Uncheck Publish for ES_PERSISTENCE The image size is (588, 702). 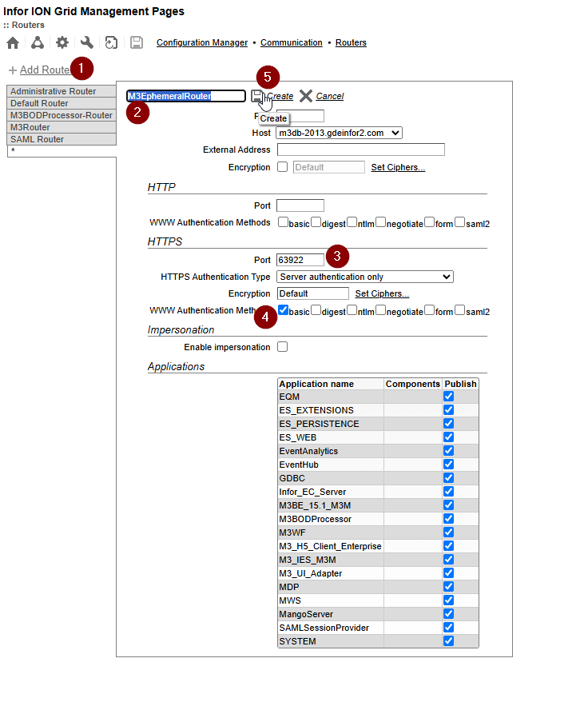click(449, 424)
